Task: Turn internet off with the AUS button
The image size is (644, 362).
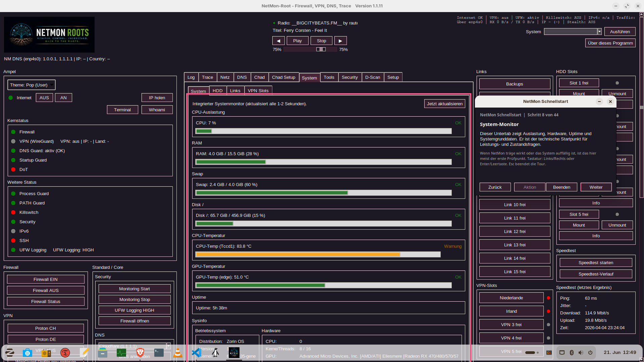Action: coord(44,98)
